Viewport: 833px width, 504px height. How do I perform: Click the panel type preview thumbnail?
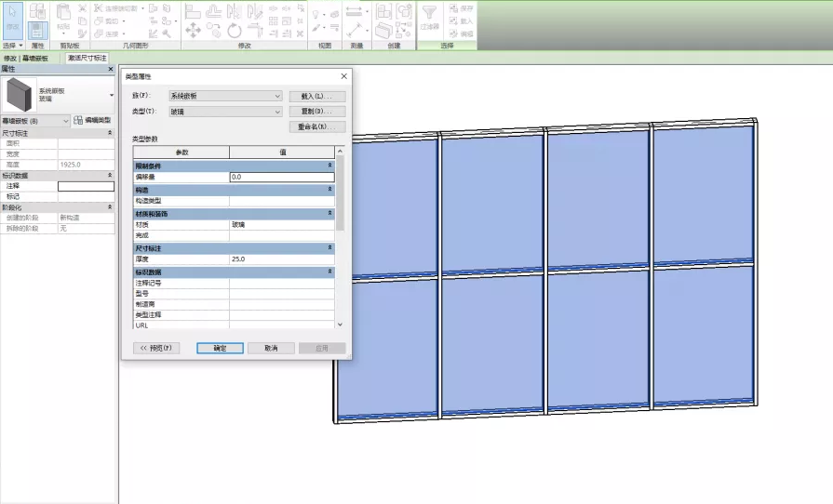(x=20, y=95)
